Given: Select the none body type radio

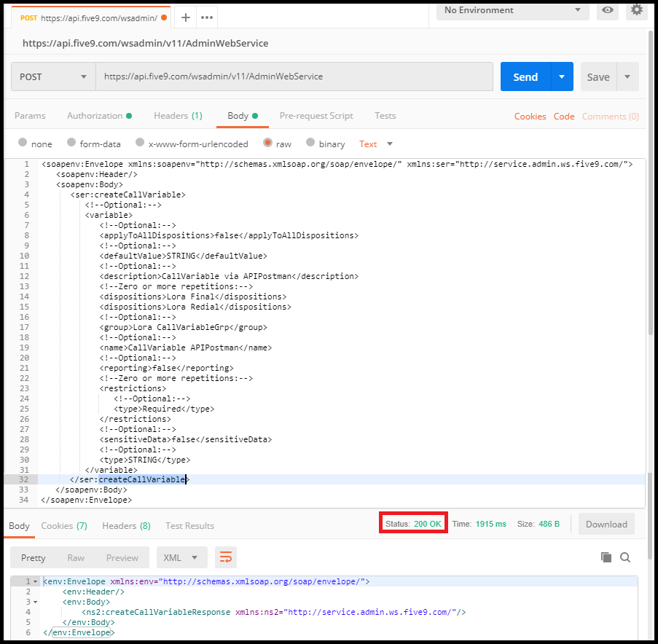Looking at the screenshot, I should [x=23, y=143].
